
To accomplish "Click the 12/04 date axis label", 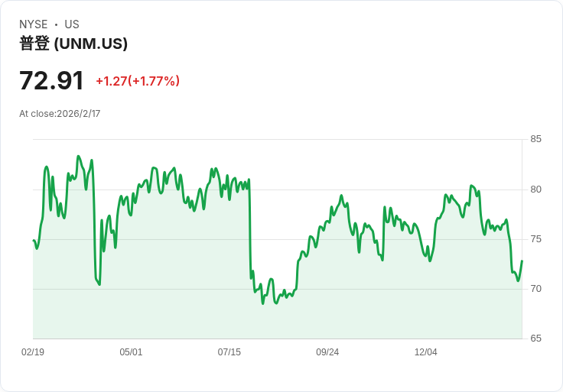I will [425, 352].
